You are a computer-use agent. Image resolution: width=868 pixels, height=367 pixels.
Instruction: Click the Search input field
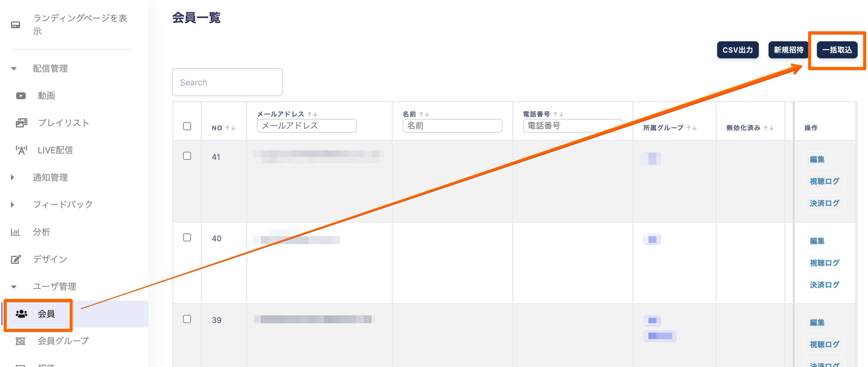point(227,82)
